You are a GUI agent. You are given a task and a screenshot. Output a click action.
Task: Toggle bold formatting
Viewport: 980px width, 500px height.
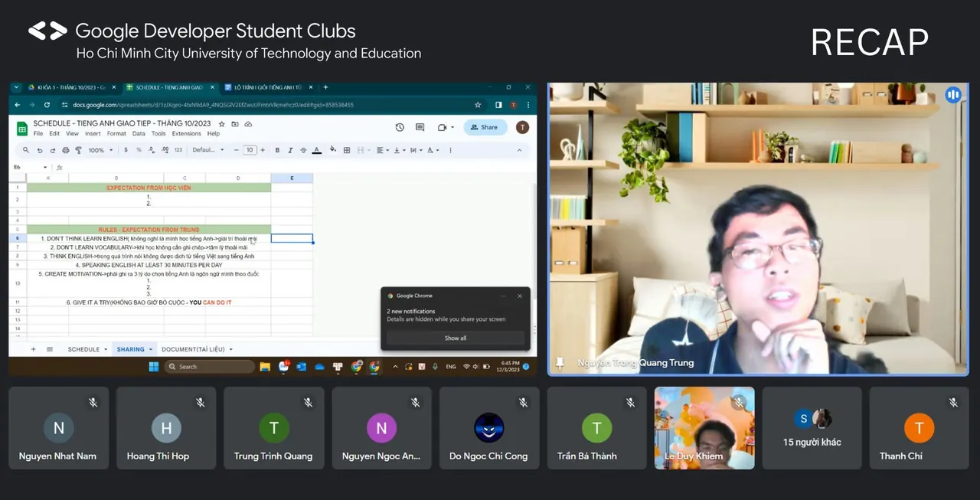277,150
